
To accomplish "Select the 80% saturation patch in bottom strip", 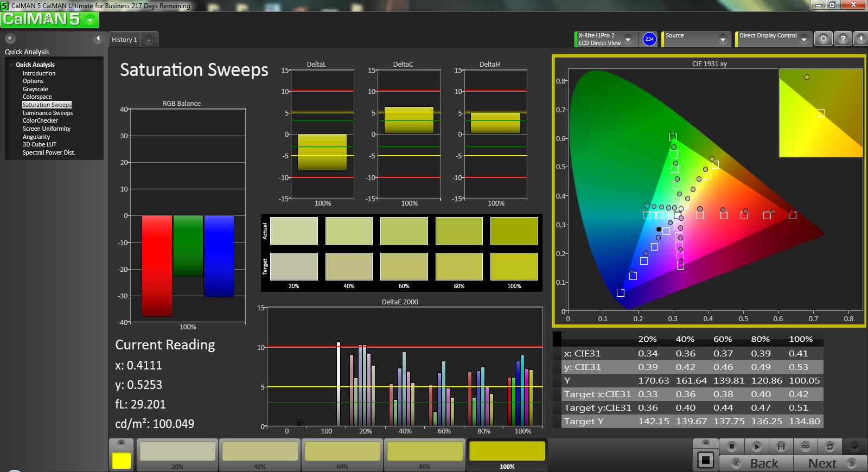I will tap(425, 455).
